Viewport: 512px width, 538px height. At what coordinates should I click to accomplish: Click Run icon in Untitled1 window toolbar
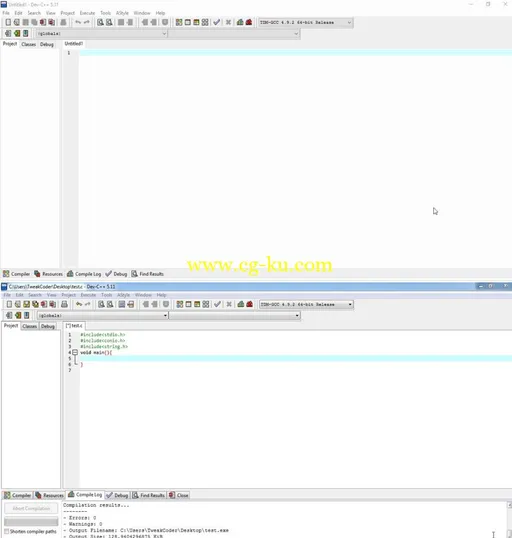click(x=188, y=22)
